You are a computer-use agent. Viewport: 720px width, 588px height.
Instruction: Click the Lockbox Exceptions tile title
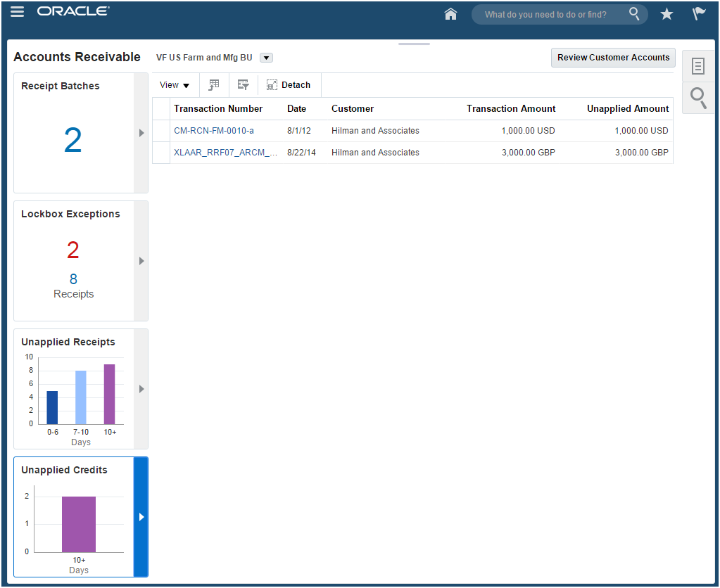[x=70, y=214]
